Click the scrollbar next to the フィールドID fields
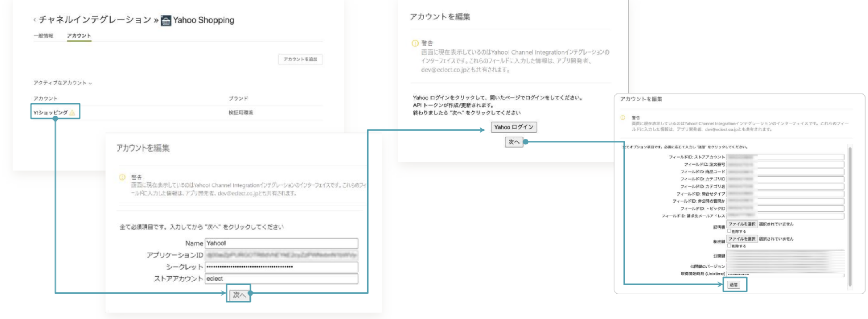Screen dimensions: 868x319 (849, 216)
